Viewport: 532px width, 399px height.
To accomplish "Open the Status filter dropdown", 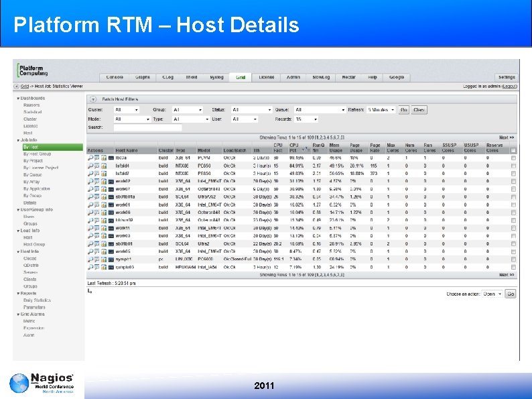I will [251, 110].
